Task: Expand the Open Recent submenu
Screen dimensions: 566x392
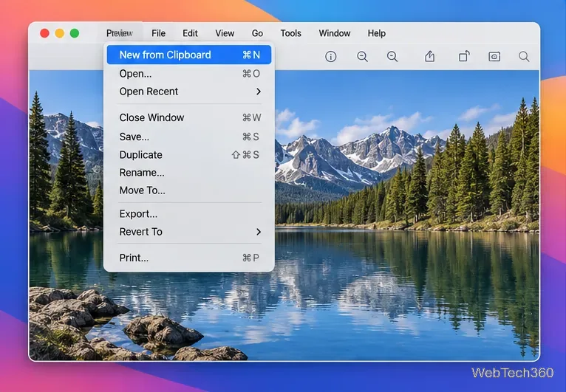Action: pos(189,92)
